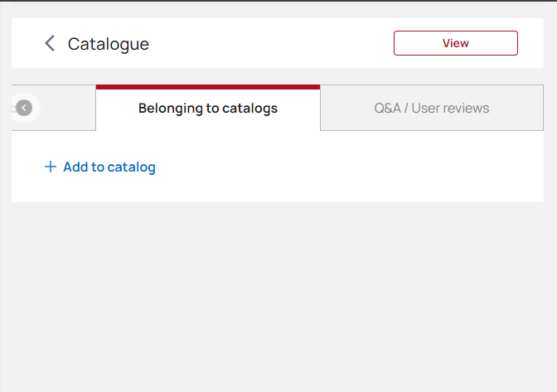The width and height of the screenshot is (557, 392).
Task: Click the Catalogue page heading
Action: click(109, 44)
